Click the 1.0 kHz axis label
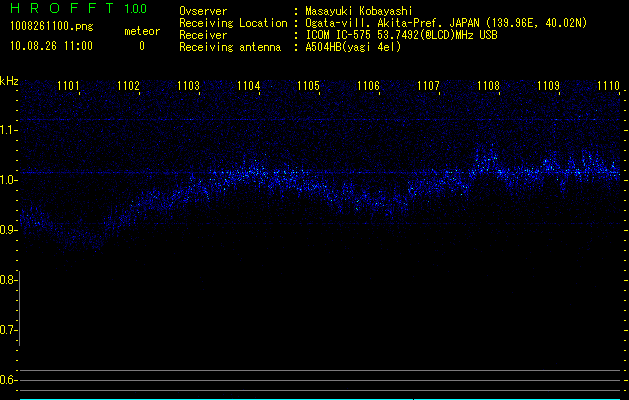The width and height of the screenshot is (629, 400). pos(9,180)
